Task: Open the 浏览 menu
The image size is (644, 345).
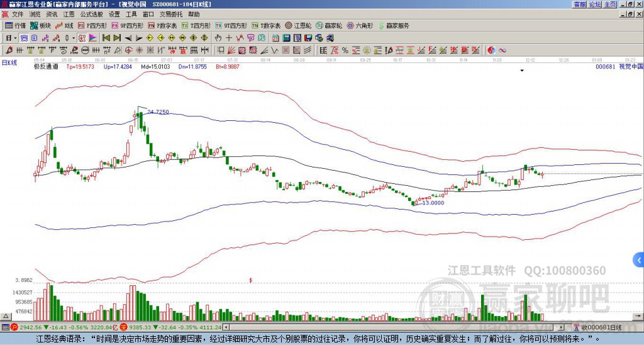Action: (x=35, y=14)
